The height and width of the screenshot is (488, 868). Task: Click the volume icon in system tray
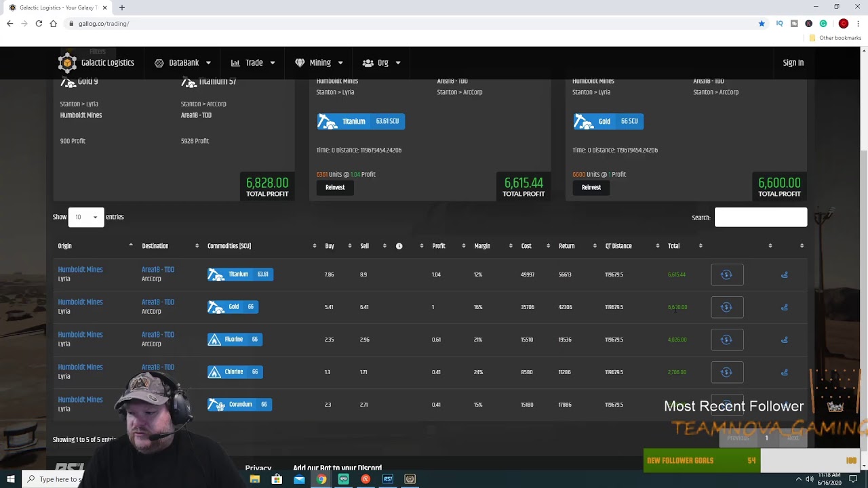[x=809, y=479]
